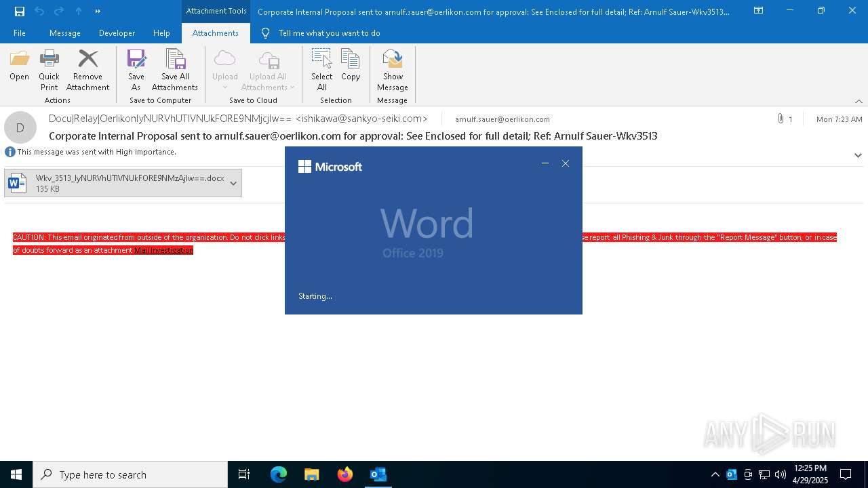Viewport: 868px width, 488px height.
Task: Launch Microsoft Edge from taskbar
Action: 279,474
